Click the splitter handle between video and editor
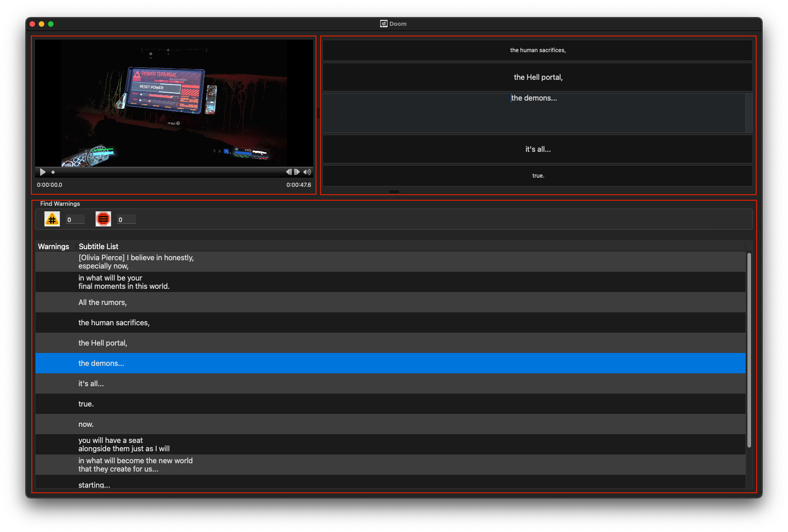 [x=318, y=113]
